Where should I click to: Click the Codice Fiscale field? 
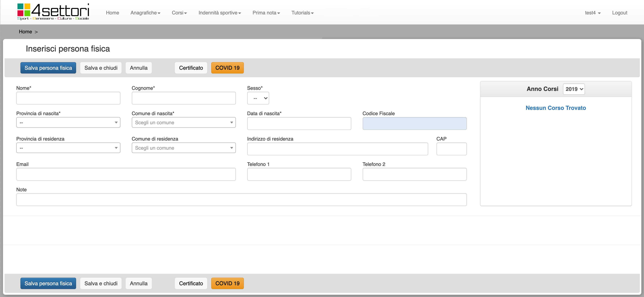pyautogui.click(x=414, y=124)
